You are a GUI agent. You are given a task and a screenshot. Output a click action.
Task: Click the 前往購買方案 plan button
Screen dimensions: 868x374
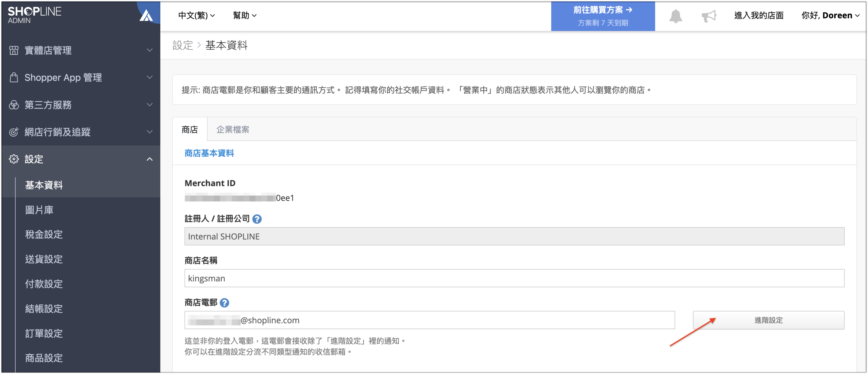pos(603,16)
